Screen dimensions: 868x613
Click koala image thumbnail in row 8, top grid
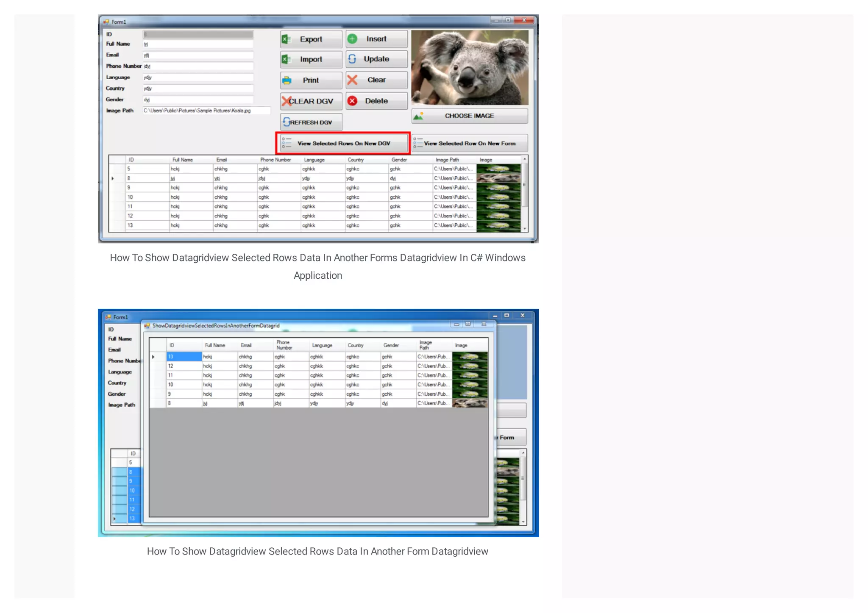[498, 178]
